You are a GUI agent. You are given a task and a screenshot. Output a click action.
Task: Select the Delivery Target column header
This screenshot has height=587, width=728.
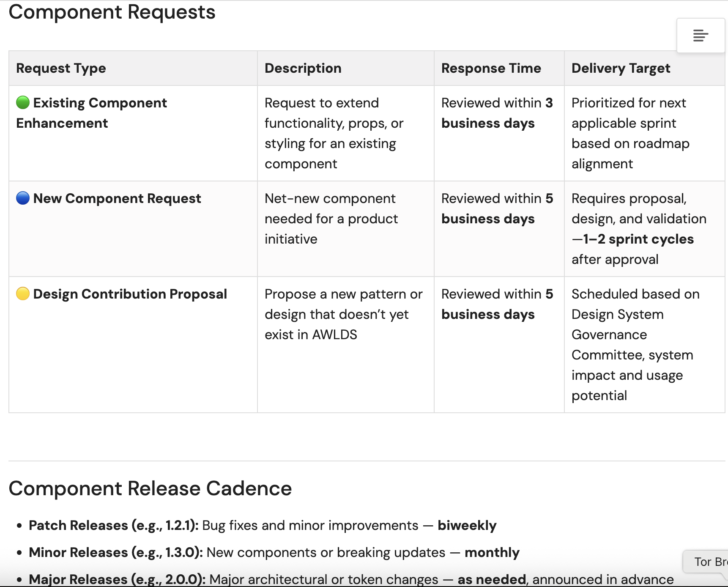click(621, 69)
